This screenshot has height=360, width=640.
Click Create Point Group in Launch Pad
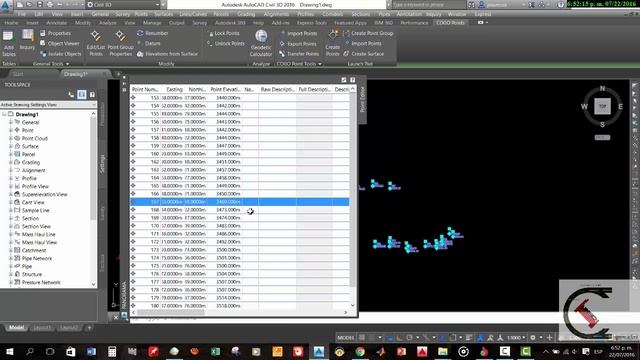point(369,33)
